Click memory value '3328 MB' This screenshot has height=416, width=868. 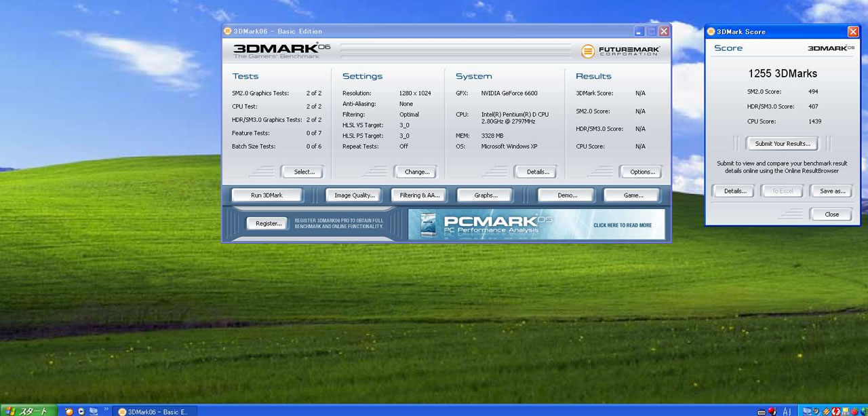click(492, 136)
